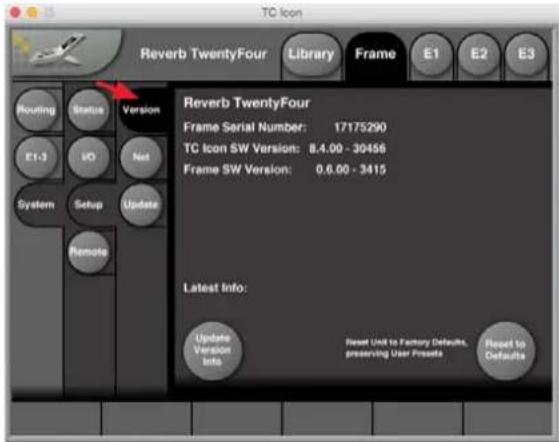Select the Setup section

(x=89, y=205)
